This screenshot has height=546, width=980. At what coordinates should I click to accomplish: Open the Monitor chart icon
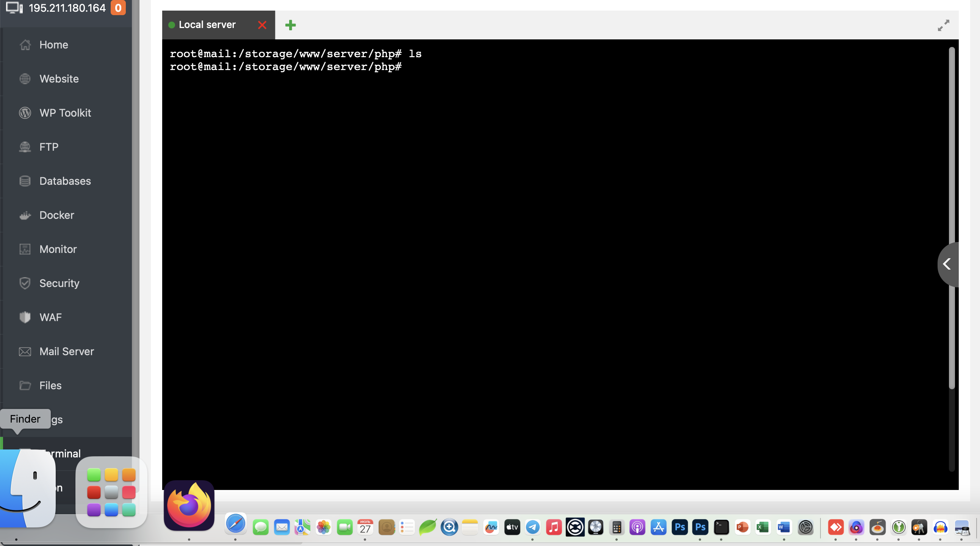point(25,250)
